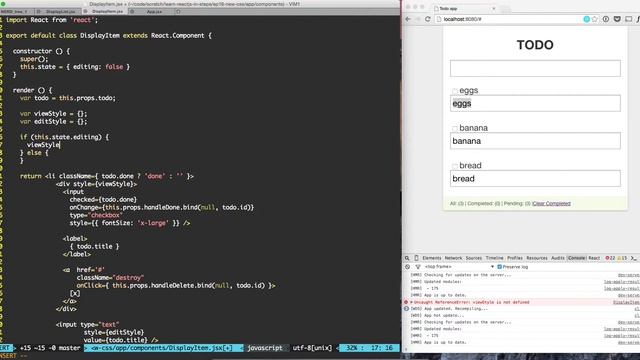640x360 pixels.
Task: Click the 'export default class DisplayItem' line
Action: [109, 36]
